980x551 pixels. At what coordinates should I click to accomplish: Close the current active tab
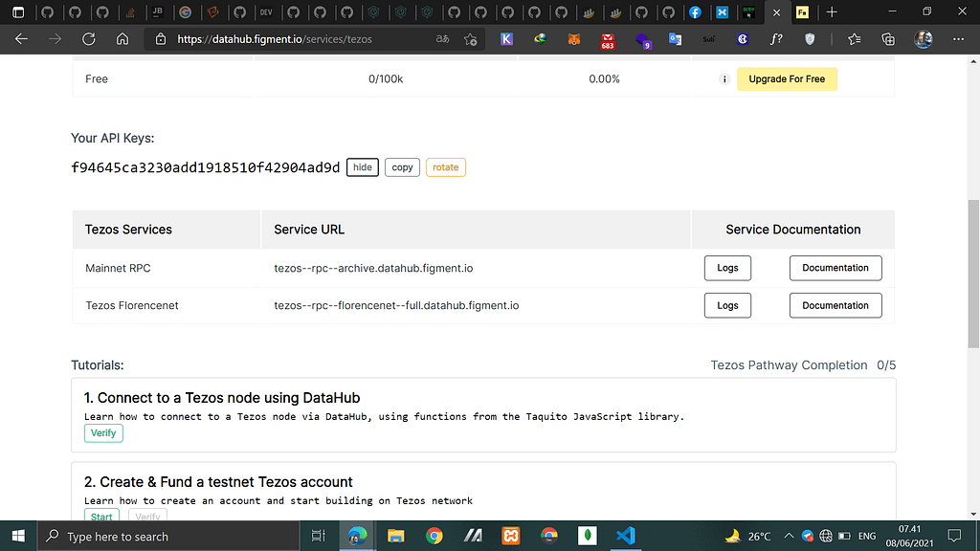776,11
